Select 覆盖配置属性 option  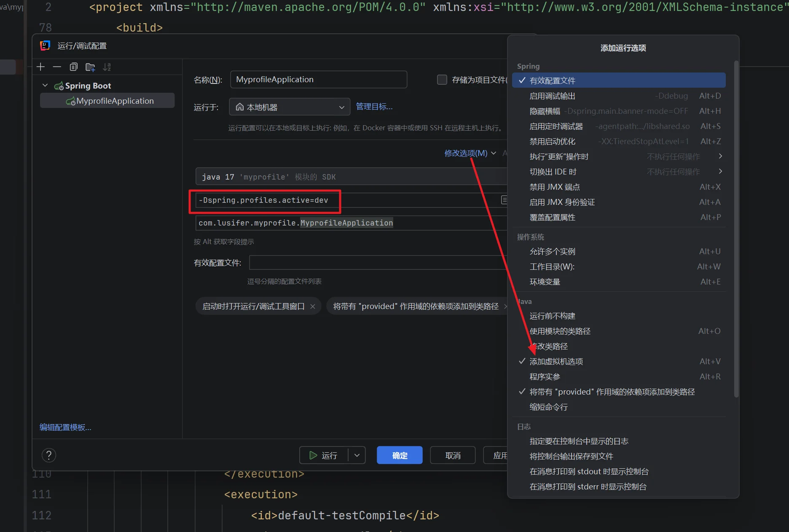point(619,217)
